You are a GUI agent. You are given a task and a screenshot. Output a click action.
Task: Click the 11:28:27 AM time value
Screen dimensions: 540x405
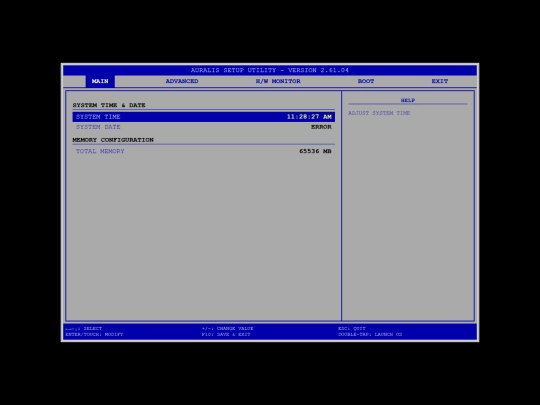click(x=309, y=117)
